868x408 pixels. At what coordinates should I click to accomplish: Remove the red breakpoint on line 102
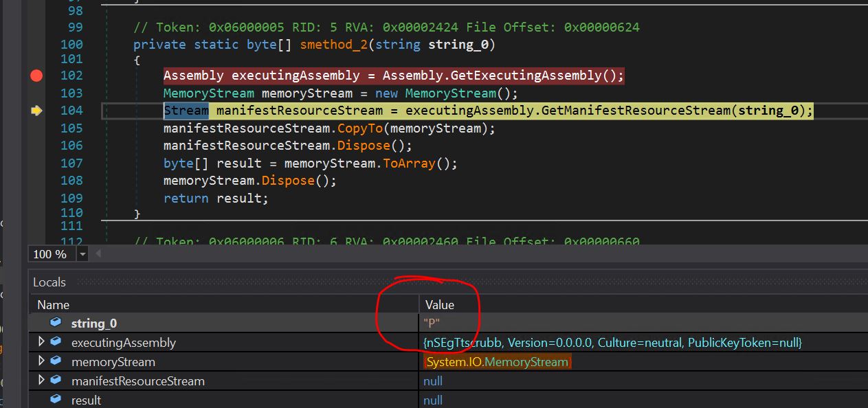[36, 76]
